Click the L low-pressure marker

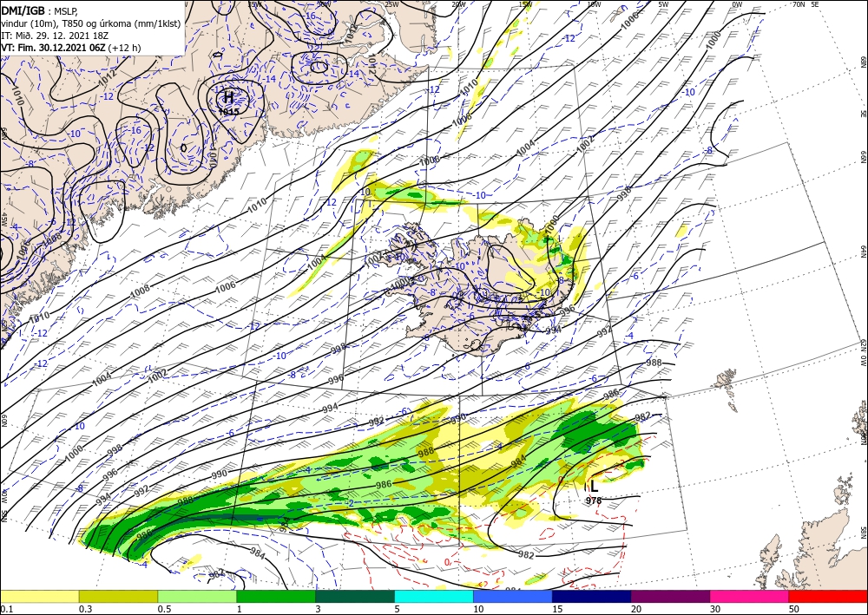tap(594, 487)
